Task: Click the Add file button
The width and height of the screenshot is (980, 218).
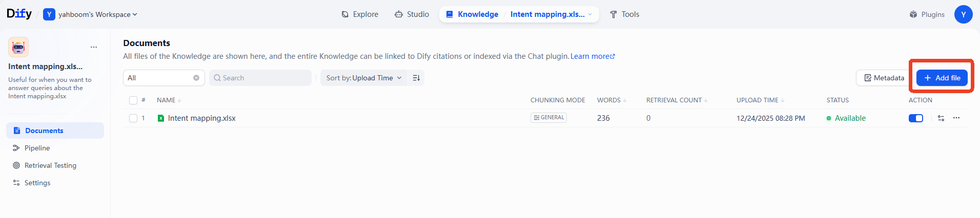Action: 942,78
